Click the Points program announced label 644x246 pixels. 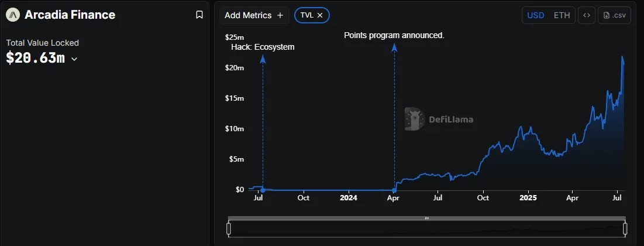394,35
